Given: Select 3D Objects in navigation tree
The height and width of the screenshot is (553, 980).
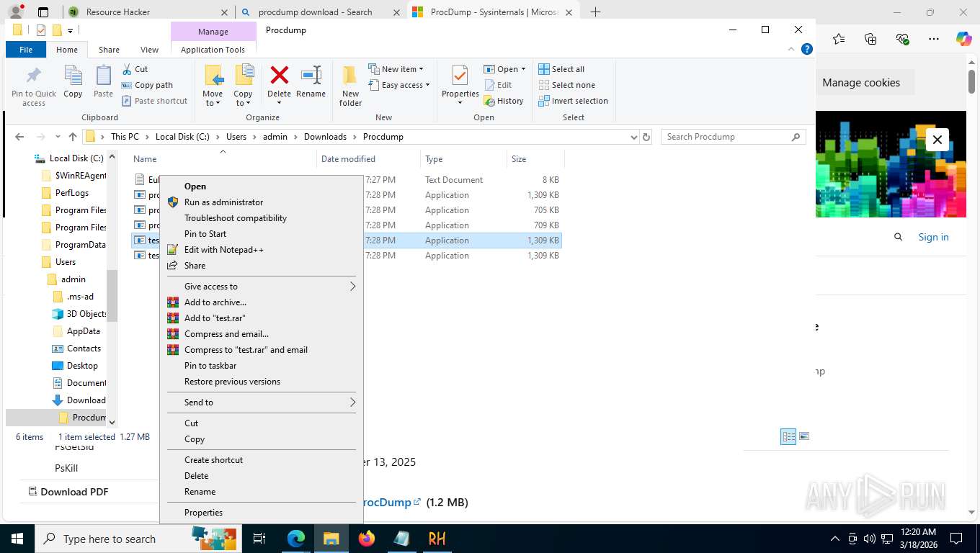Looking at the screenshot, I should [x=79, y=314].
